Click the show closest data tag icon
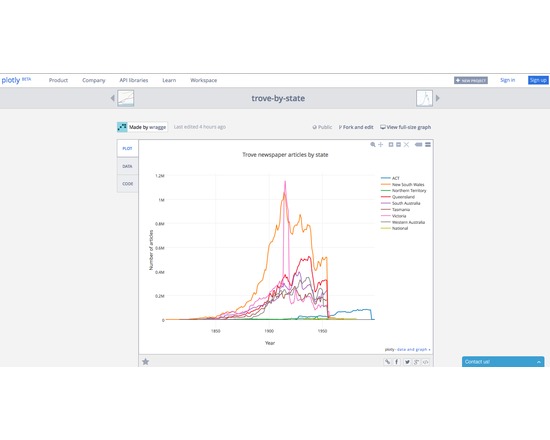 click(418, 145)
